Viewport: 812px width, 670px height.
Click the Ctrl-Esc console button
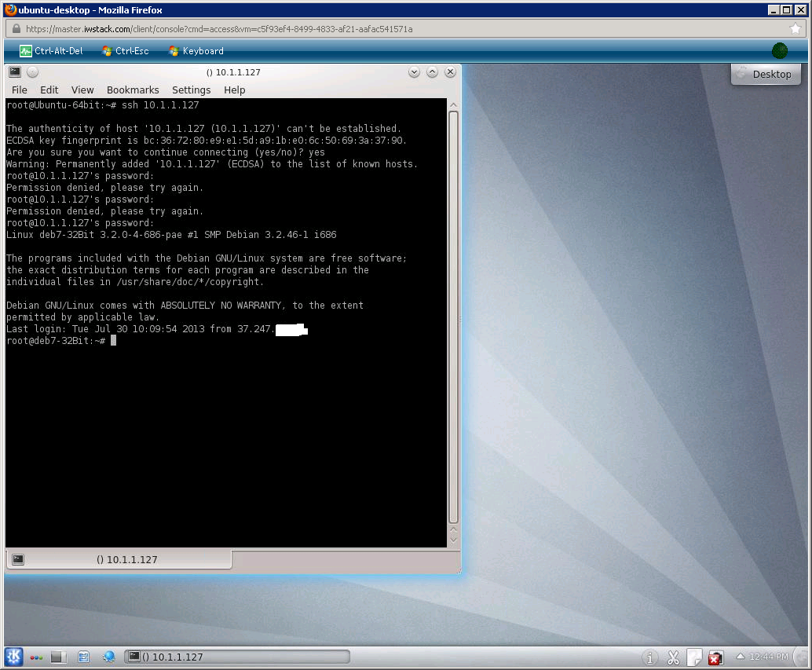[x=125, y=51]
